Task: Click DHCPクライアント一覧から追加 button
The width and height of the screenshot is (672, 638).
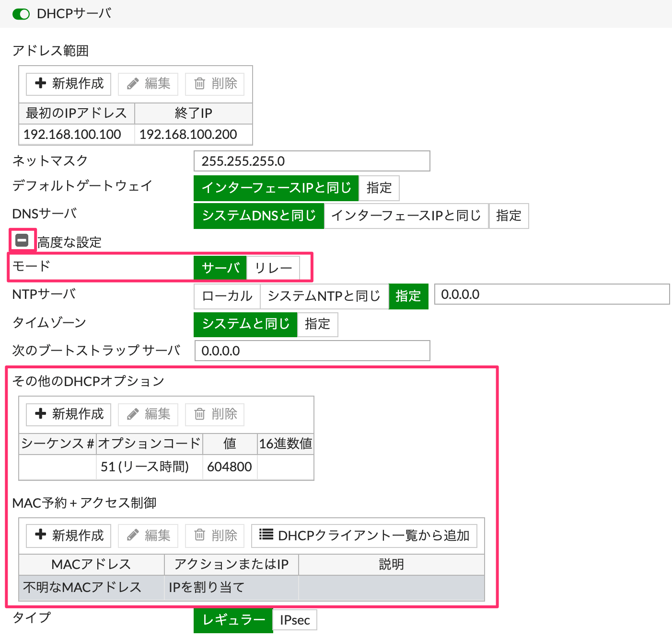Action: click(364, 535)
